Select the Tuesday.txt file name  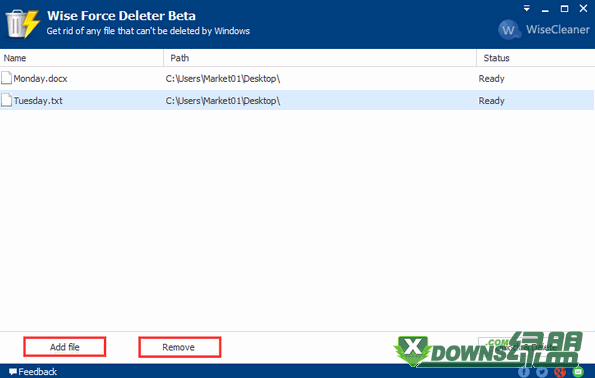coord(38,101)
